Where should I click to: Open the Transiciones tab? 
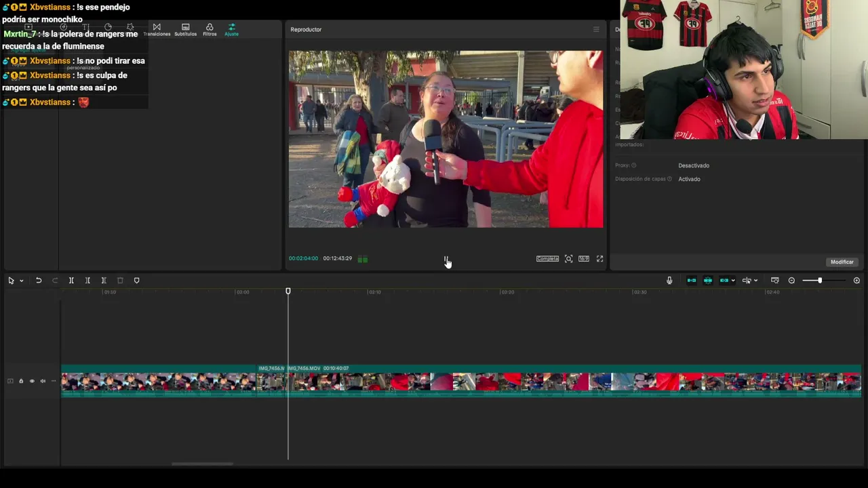pos(157,30)
